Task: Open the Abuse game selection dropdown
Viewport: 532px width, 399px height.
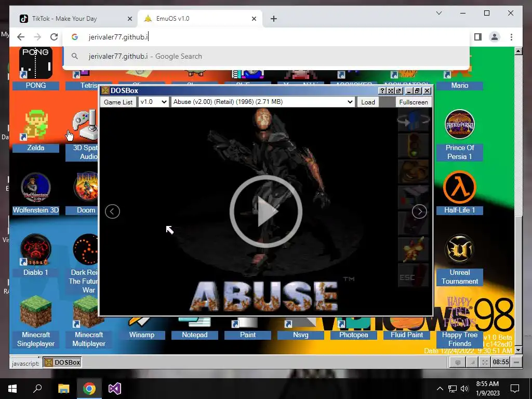Action: 263,102
